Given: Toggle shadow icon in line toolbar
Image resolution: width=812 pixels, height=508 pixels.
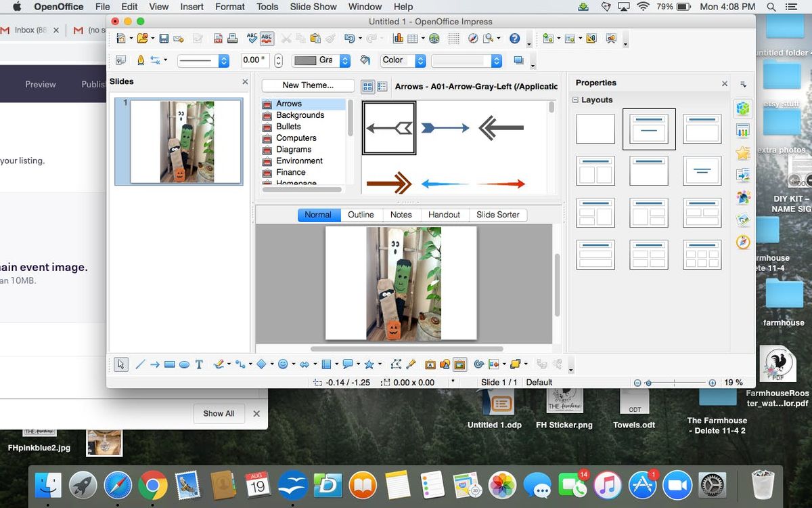Looking at the screenshot, I should tap(518, 60).
